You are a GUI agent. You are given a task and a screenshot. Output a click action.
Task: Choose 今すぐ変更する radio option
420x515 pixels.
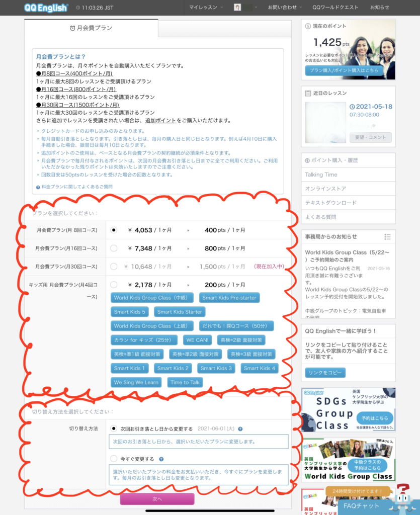pyautogui.click(x=114, y=459)
